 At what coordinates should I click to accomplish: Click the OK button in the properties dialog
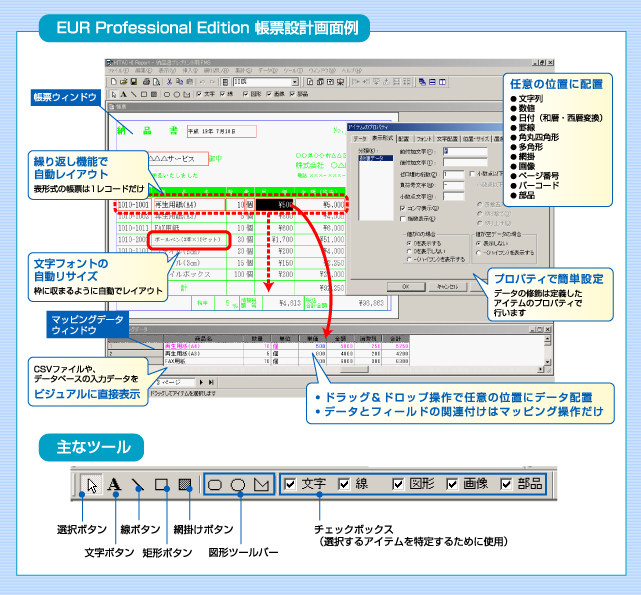click(406, 287)
